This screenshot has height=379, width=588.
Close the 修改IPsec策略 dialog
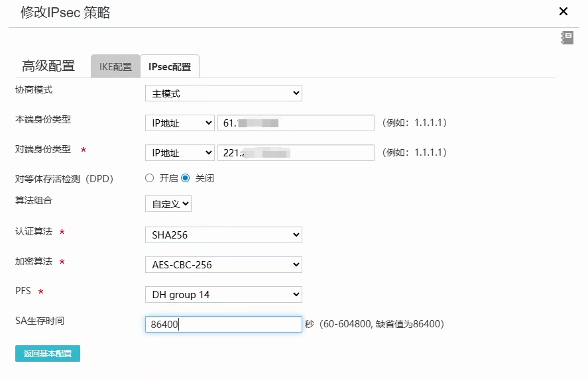coord(563,11)
